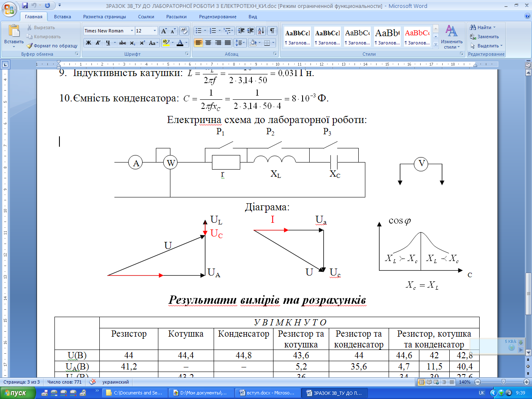Click the highlight color marker icon

click(x=166, y=42)
